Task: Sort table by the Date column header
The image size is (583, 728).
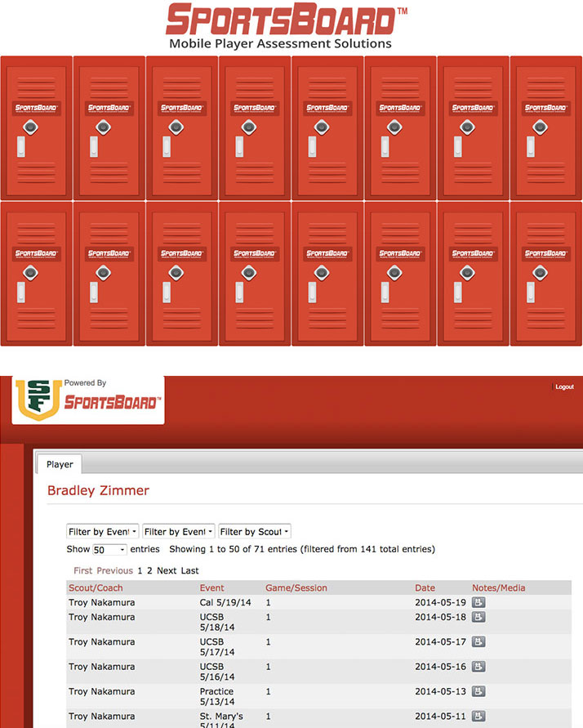Action: (x=426, y=587)
